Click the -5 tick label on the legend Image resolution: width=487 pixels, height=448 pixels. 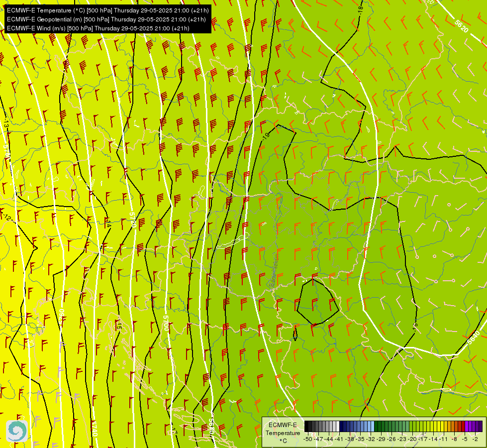465,439
